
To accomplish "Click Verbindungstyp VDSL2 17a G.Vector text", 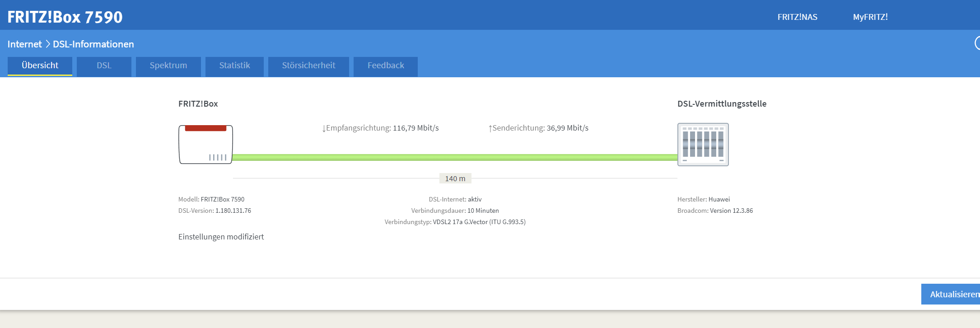I will (455, 222).
